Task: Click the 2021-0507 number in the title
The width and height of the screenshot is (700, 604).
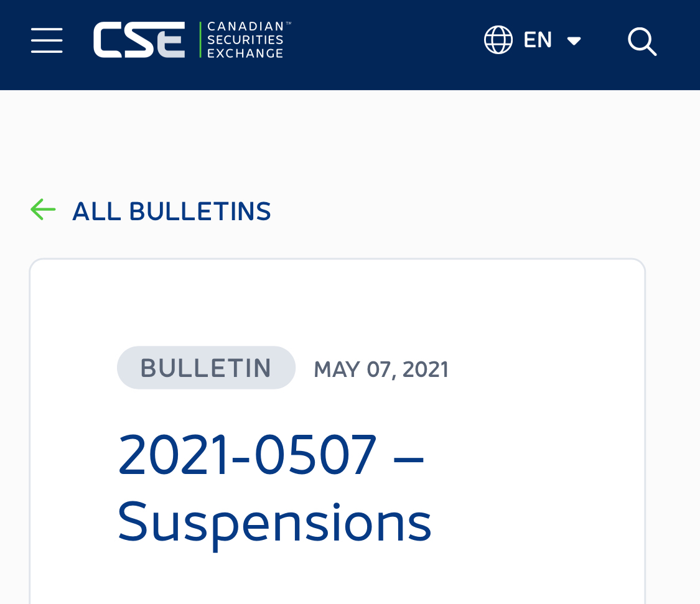Action: 247,455
